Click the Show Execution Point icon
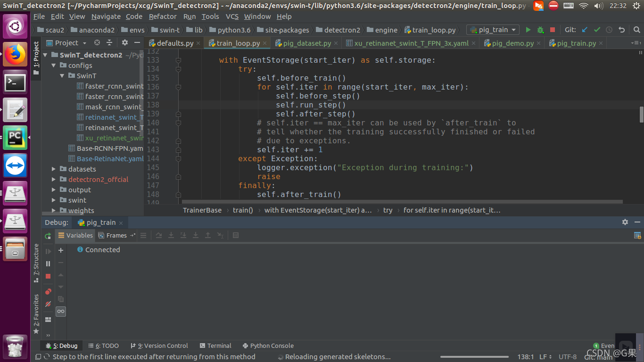The image size is (644, 362). (x=143, y=235)
